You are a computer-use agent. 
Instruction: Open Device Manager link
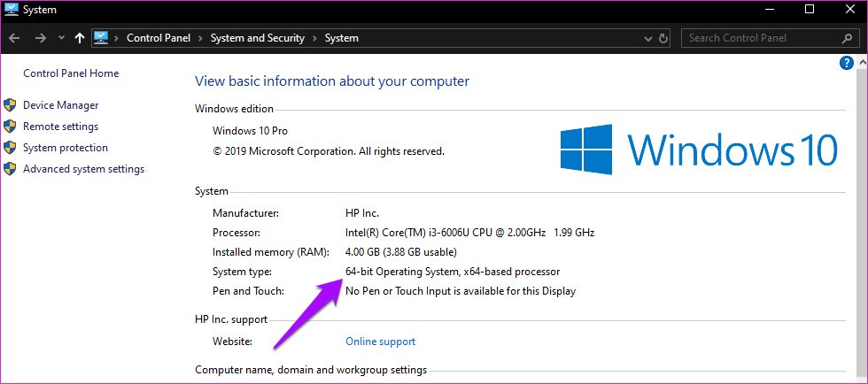[61, 105]
